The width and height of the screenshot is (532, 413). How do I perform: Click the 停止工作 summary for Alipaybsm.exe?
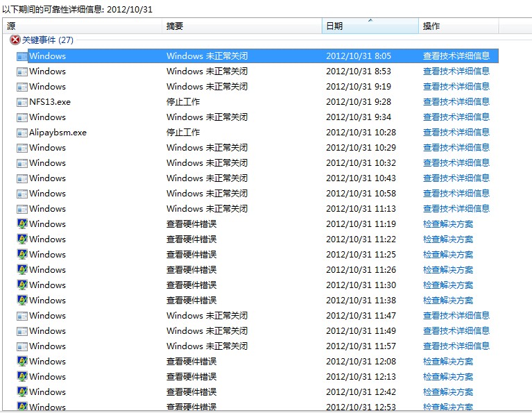tap(183, 133)
